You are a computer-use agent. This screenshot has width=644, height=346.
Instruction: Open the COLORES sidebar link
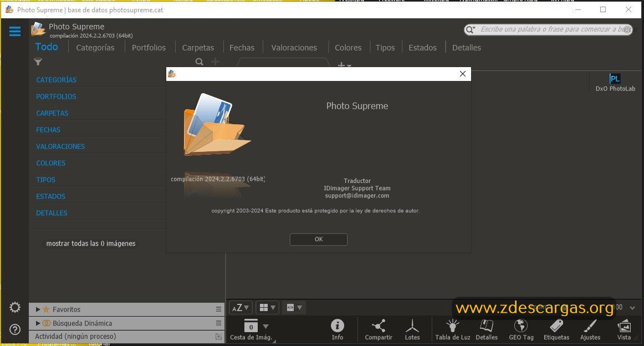50,163
